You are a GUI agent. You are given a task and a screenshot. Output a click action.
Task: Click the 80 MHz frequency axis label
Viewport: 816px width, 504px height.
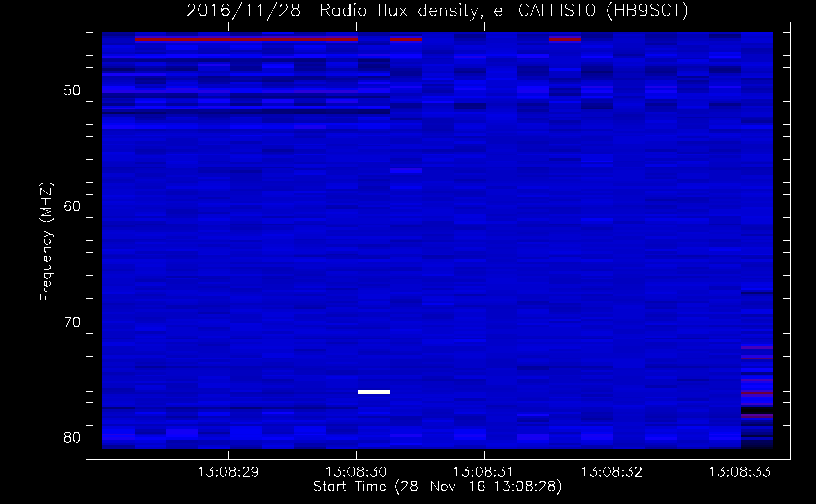[x=72, y=437]
